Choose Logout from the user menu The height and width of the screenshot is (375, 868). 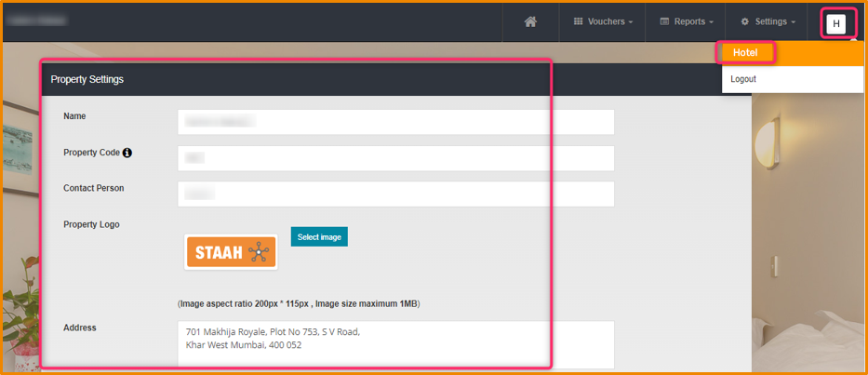point(743,79)
